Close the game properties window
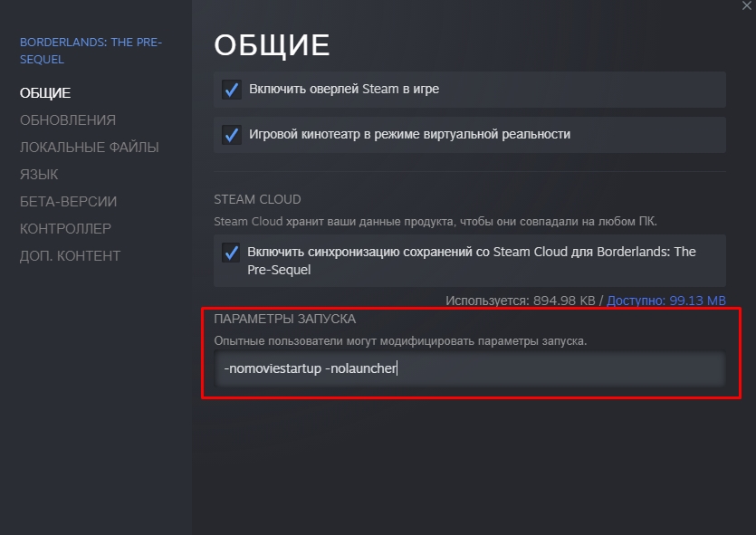The width and height of the screenshot is (756, 535). point(744,5)
